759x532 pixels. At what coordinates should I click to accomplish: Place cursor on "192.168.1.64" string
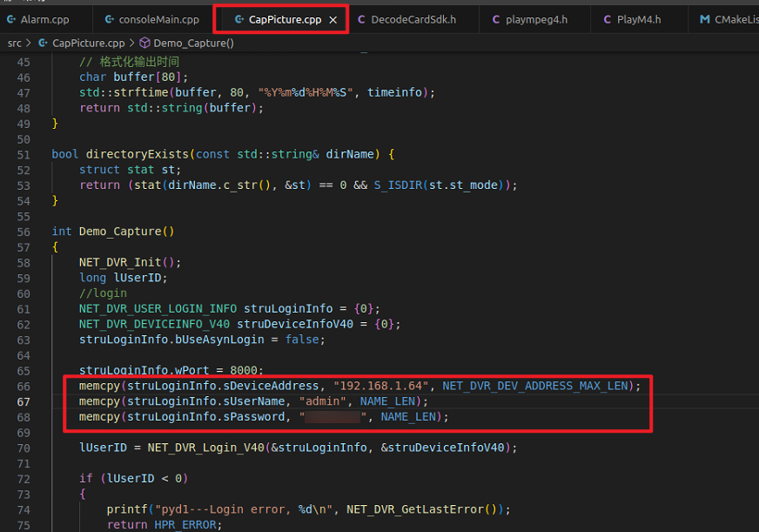(381, 386)
